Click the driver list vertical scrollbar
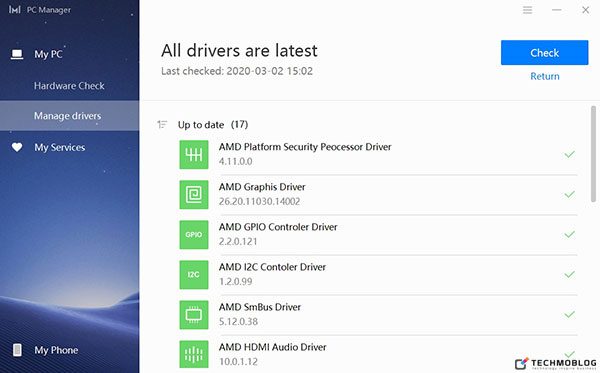 (x=593, y=154)
